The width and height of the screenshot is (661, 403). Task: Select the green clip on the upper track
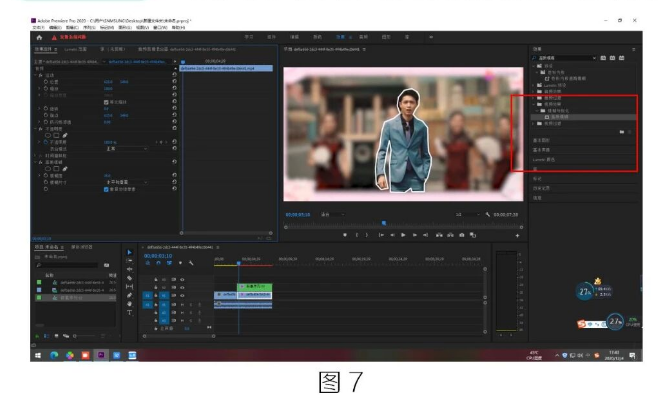(x=254, y=287)
